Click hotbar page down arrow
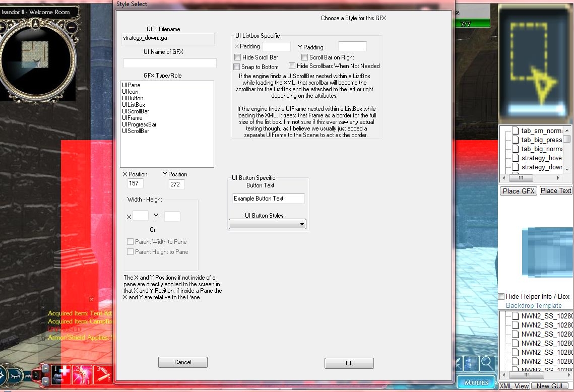 coord(45,380)
